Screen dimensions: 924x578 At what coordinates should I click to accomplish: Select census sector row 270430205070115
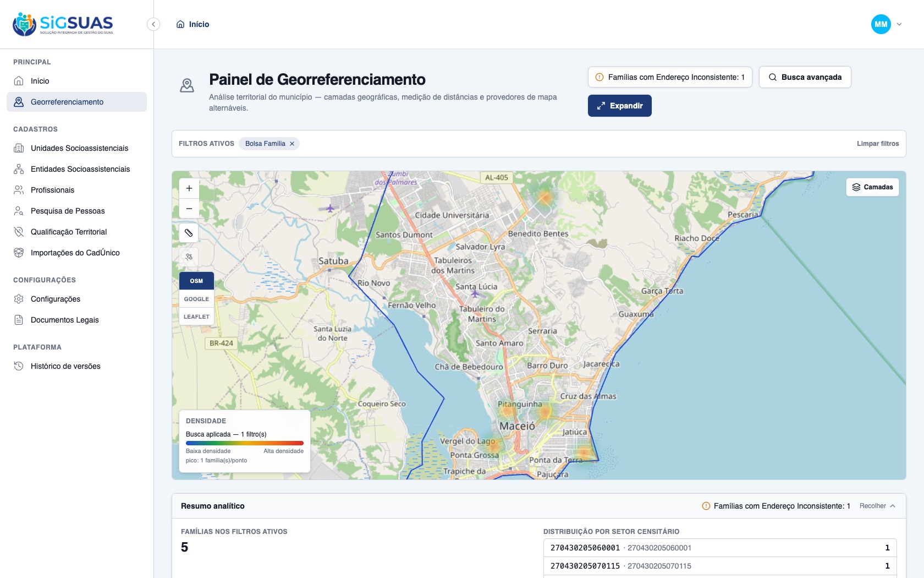click(720, 566)
